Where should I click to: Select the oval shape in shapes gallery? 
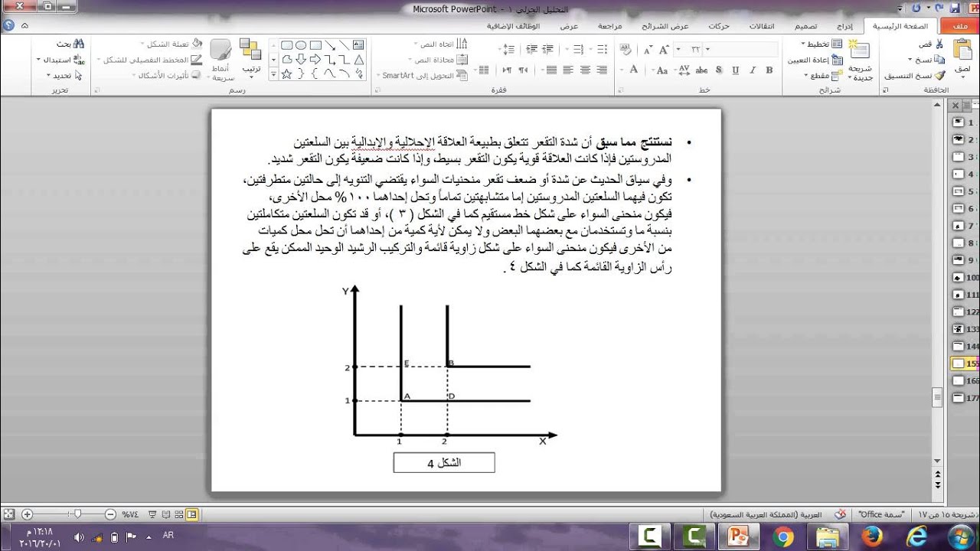click(301, 45)
